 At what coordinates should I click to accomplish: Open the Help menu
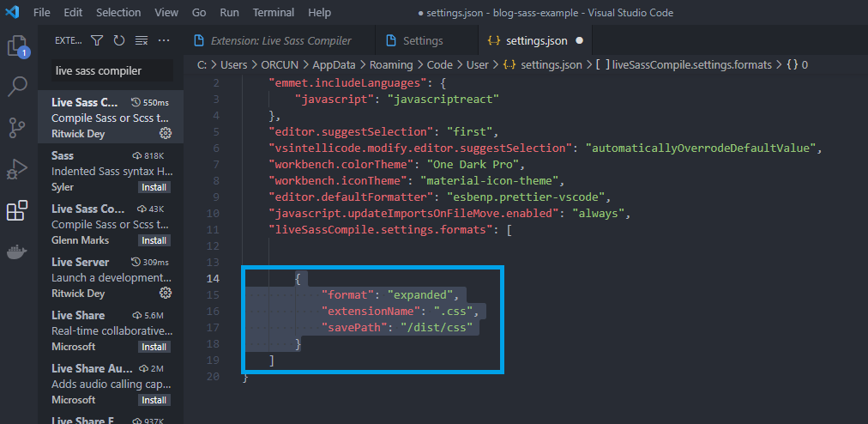coord(319,12)
